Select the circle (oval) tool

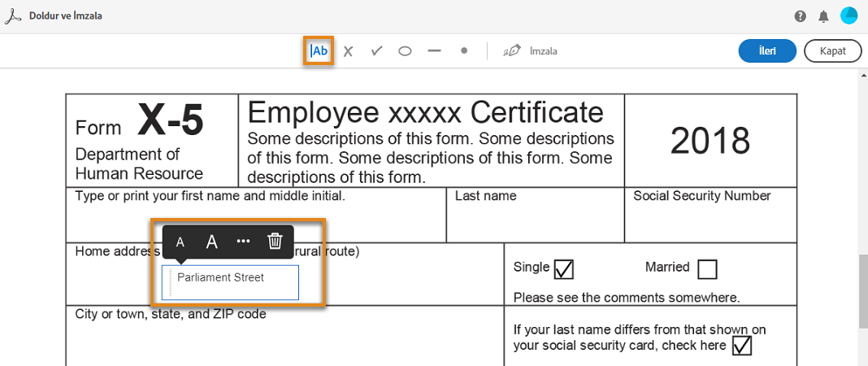406,51
